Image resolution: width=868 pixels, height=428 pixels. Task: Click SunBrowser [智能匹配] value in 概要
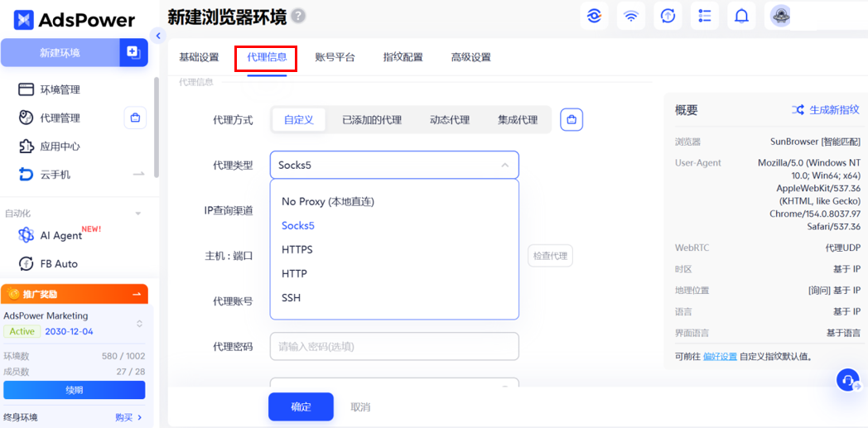816,142
